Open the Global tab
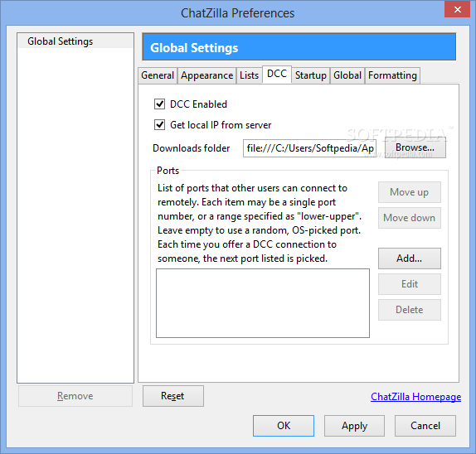476x454 pixels. click(347, 75)
